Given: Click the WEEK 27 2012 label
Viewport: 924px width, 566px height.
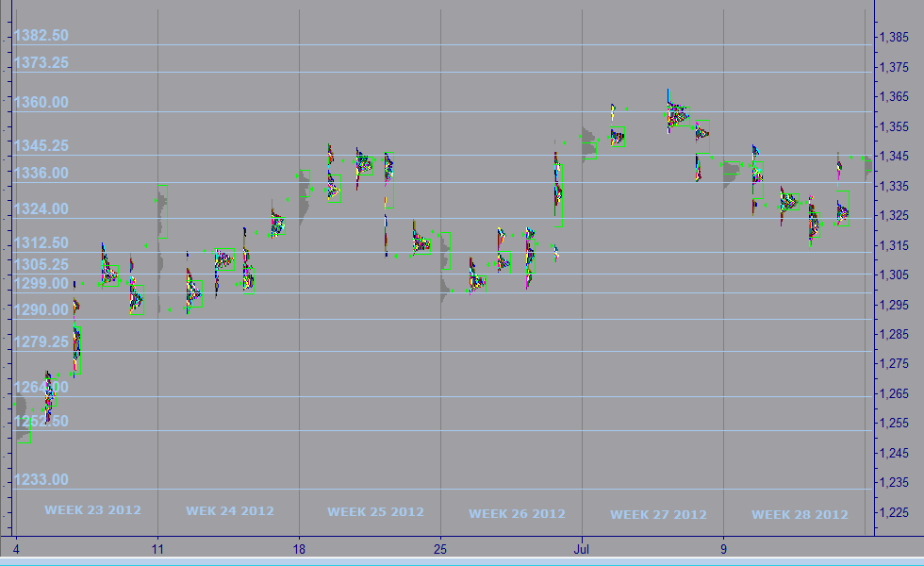Looking at the screenshot, I should tap(658, 515).
